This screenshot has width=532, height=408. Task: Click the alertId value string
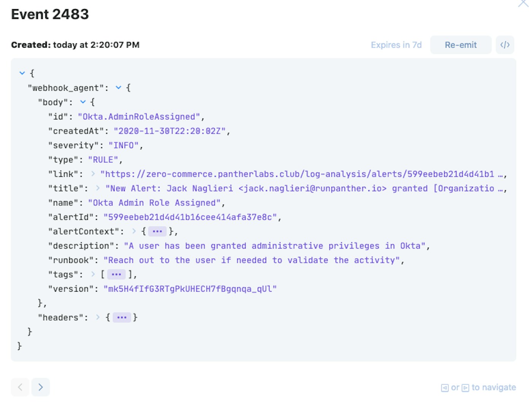click(x=192, y=217)
